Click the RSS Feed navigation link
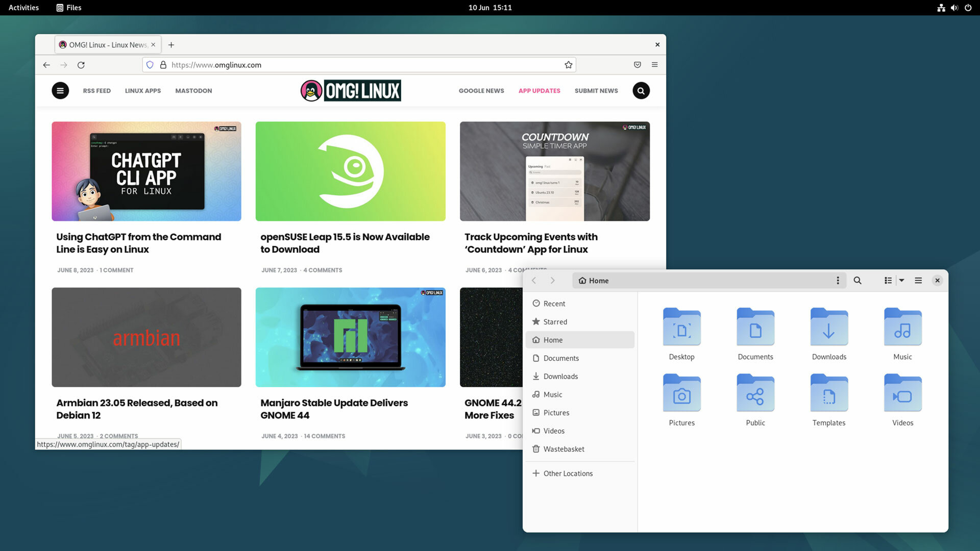980x551 pixels. click(96, 90)
